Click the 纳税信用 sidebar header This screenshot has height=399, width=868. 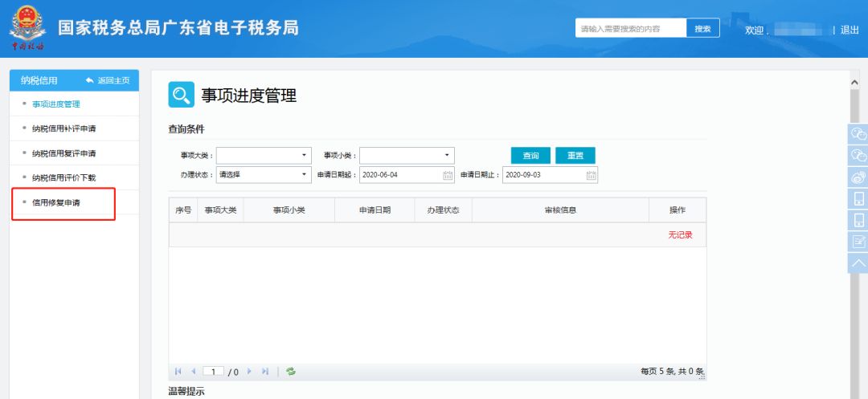coord(39,81)
